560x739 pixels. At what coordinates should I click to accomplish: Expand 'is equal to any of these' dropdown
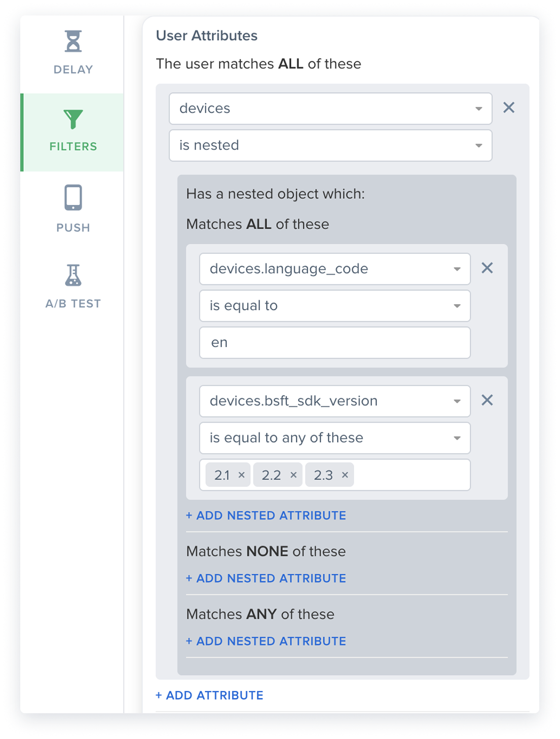[335, 438]
